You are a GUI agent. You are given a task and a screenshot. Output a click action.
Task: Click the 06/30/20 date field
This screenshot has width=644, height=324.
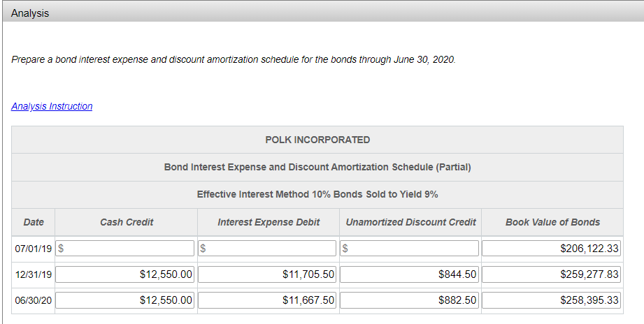pyautogui.click(x=33, y=300)
